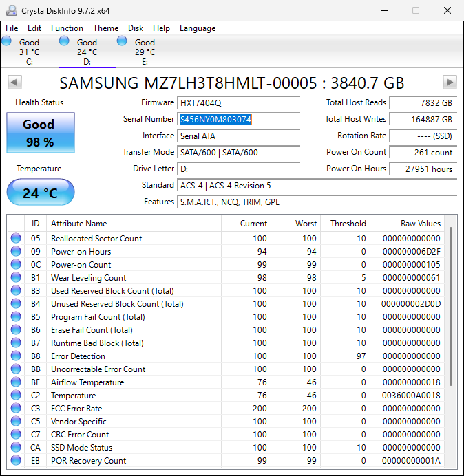Screen dimensions: 464x476
Task: Click raw value 0036000A0018
Action: 411,396
